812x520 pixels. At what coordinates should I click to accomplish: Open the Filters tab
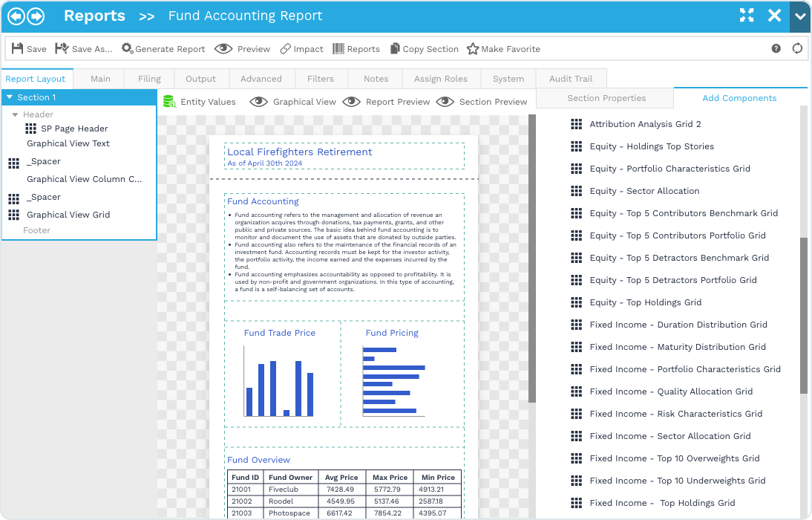point(321,78)
